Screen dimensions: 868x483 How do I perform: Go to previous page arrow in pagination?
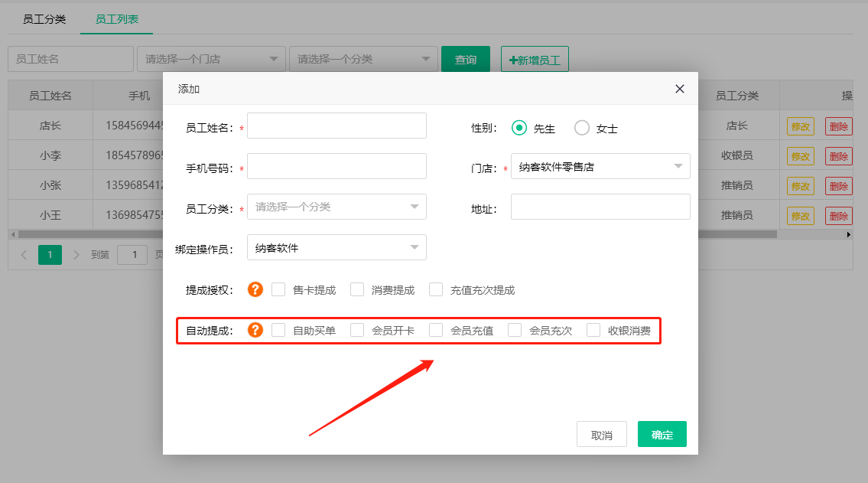(x=24, y=255)
